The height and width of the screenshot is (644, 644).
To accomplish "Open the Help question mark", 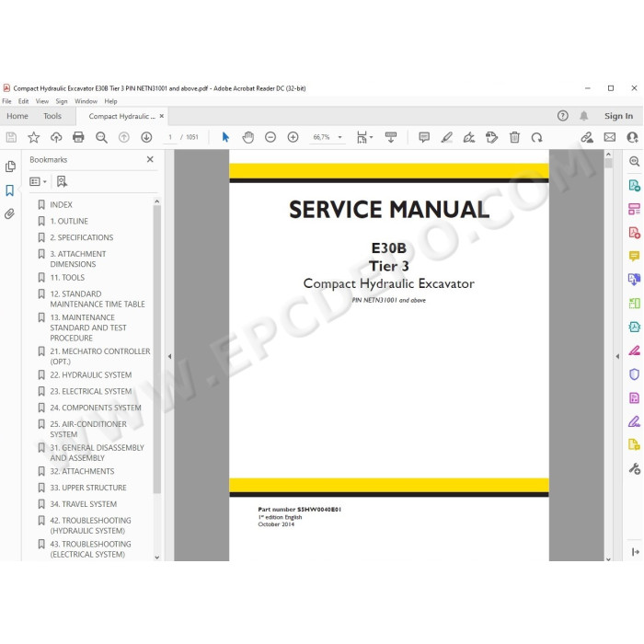I will tap(563, 116).
